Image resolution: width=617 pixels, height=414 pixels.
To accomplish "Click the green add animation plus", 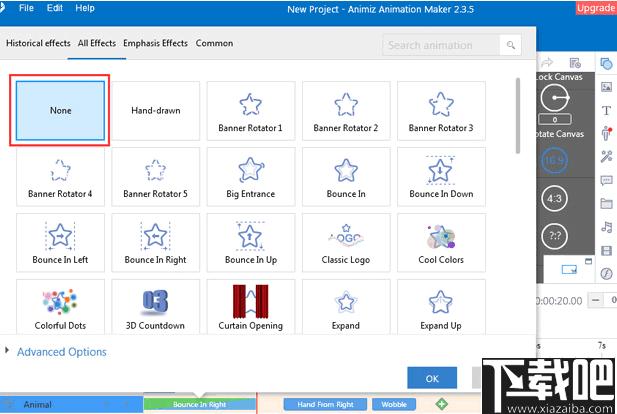I will coord(442,404).
